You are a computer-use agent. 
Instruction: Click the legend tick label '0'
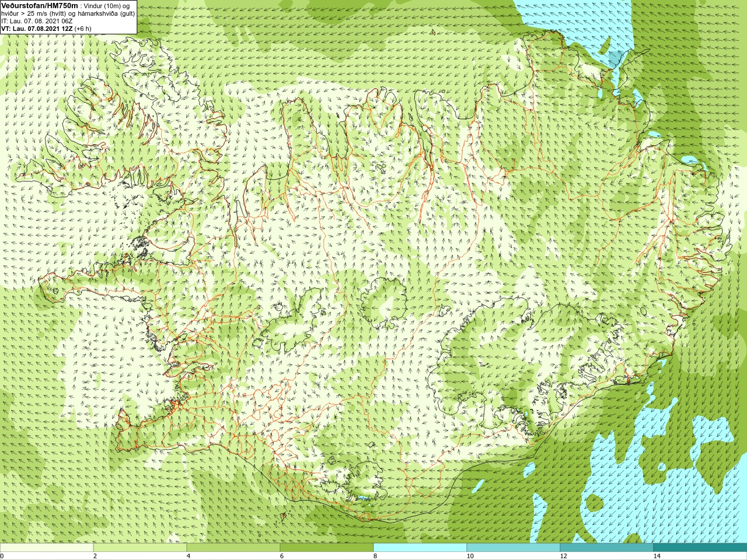point(2,556)
